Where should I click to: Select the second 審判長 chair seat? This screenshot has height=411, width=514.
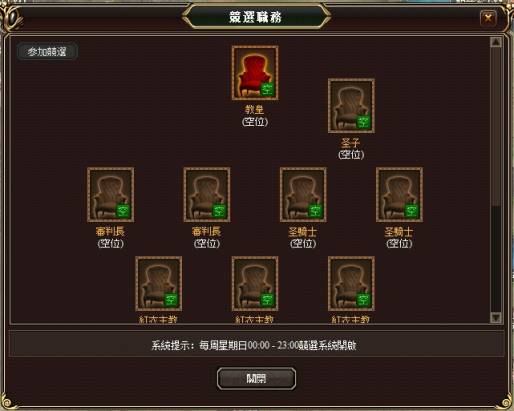tap(207, 195)
